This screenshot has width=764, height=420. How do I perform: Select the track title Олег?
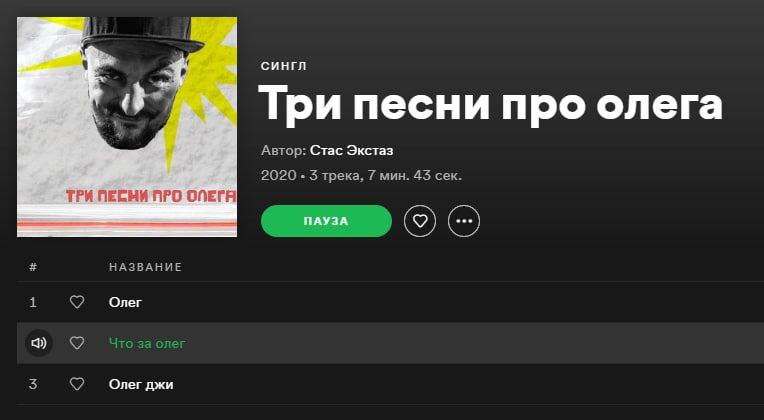(125, 303)
